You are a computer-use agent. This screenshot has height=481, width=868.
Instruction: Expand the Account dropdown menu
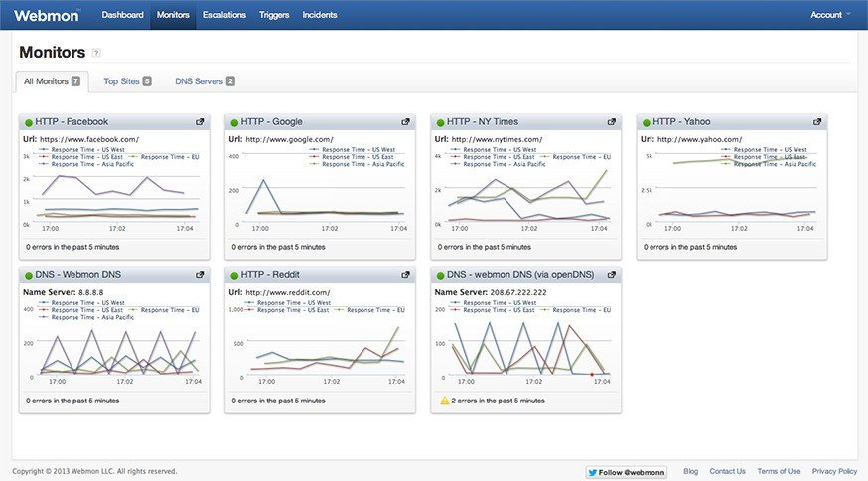click(830, 15)
